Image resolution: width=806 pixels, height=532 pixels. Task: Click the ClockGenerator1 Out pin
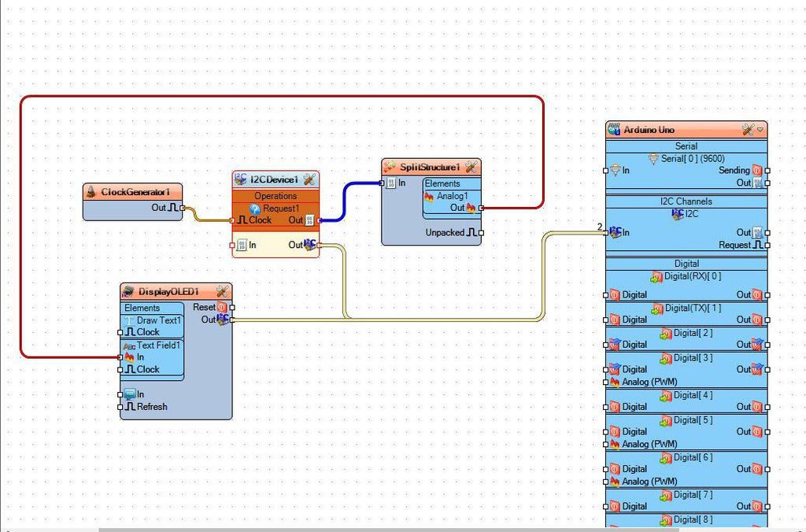click(x=183, y=209)
